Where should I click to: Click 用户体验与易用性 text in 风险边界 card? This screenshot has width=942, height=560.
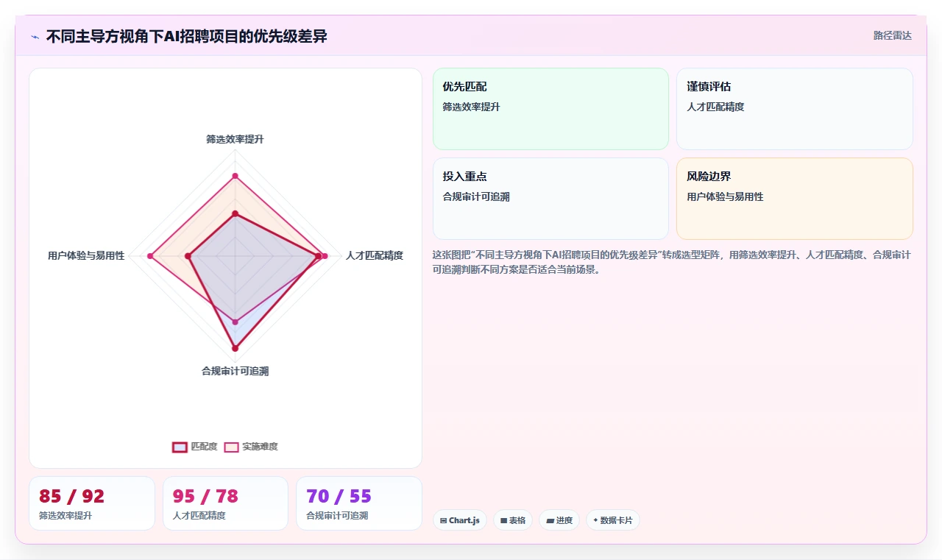point(725,196)
